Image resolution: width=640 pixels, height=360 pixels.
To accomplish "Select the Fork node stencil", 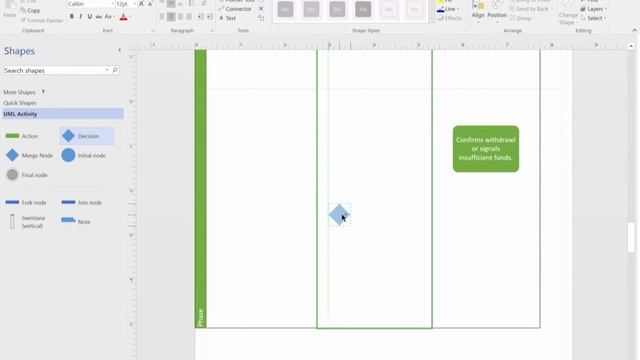I will click(25, 202).
